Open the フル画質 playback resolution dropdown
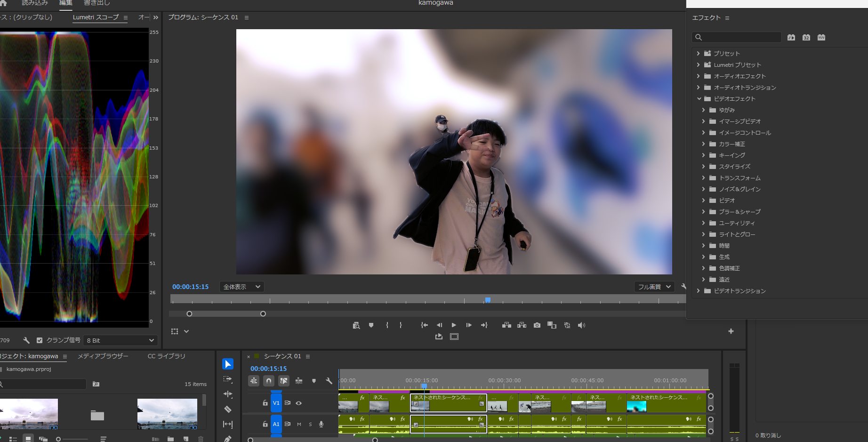 tap(654, 287)
